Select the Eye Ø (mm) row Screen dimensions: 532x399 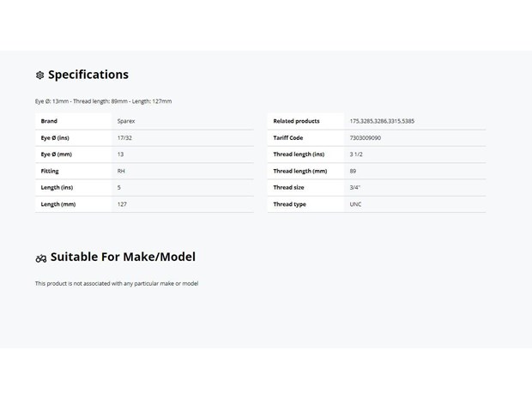pyautogui.click(x=144, y=154)
